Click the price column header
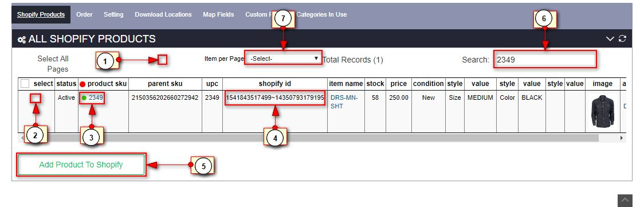Viewport: 644px width, 207px height. tap(398, 84)
